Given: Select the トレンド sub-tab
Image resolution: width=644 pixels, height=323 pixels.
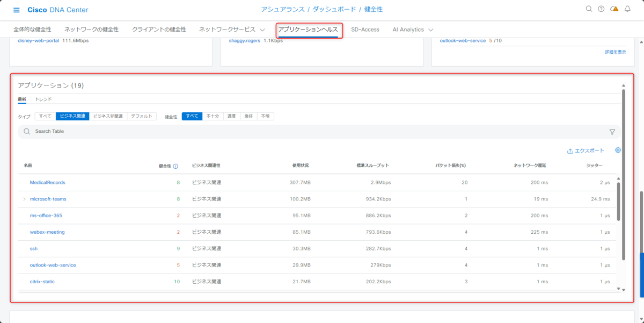Looking at the screenshot, I should 43,99.
